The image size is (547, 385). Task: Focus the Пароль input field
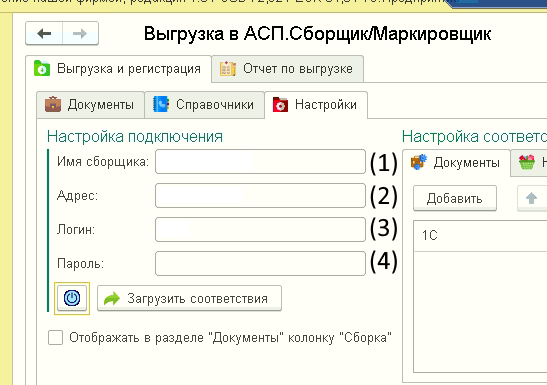tap(260, 263)
